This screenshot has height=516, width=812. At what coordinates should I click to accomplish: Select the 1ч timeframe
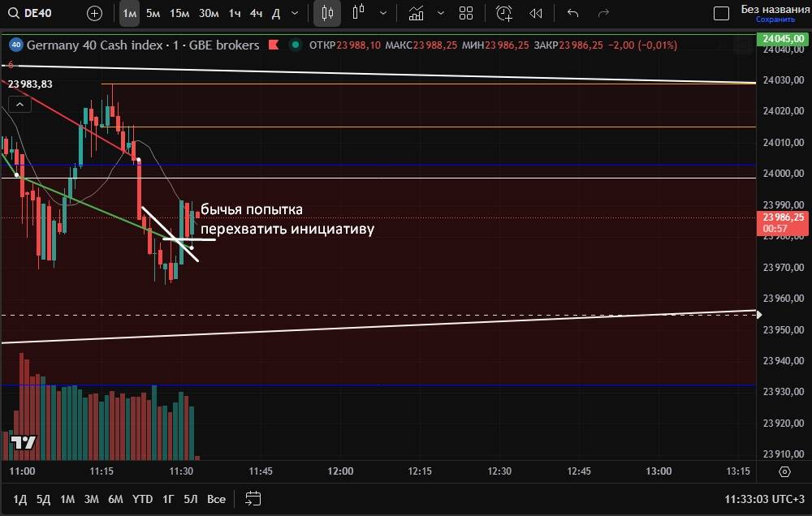234,13
